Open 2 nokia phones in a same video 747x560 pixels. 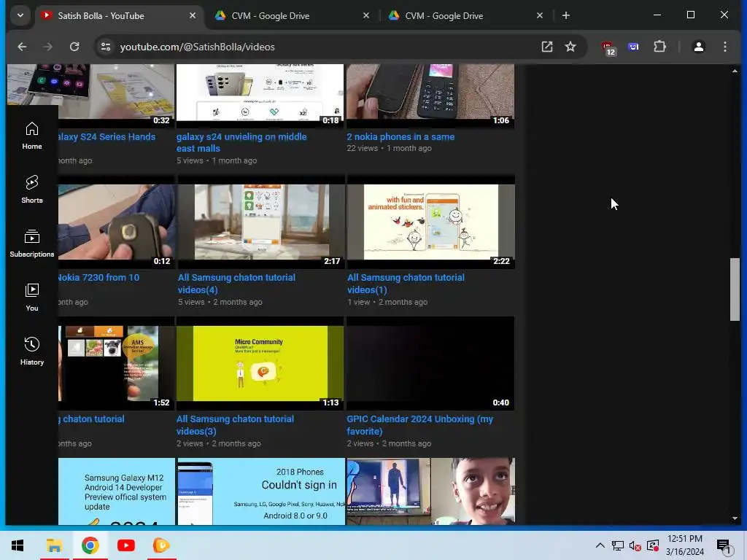pyautogui.click(x=400, y=136)
